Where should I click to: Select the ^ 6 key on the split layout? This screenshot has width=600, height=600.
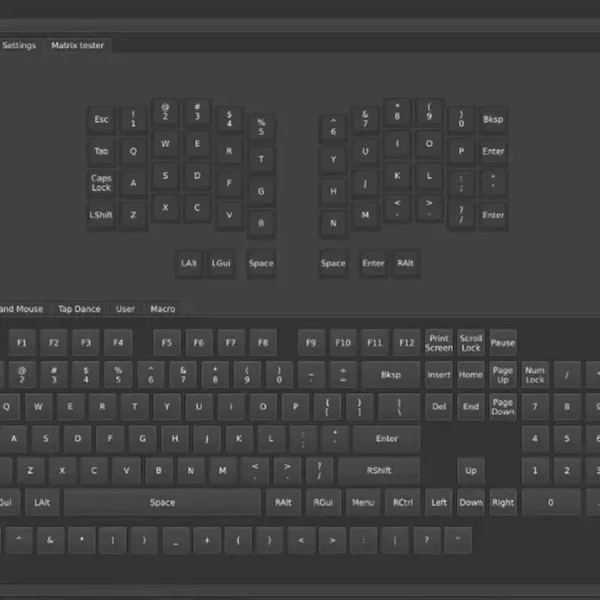pyautogui.click(x=333, y=127)
